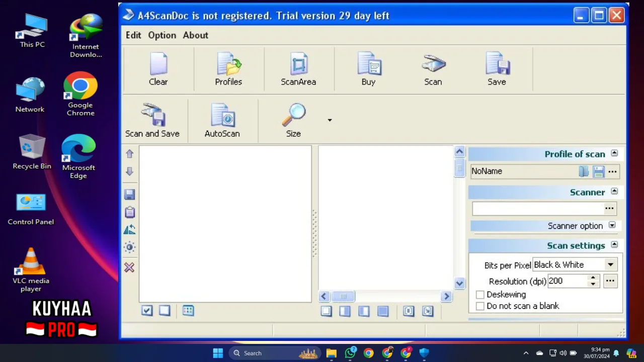Screen dimensions: 644x362
Task: Click the Resolution (dpi) value field
Action: [568, 281]
